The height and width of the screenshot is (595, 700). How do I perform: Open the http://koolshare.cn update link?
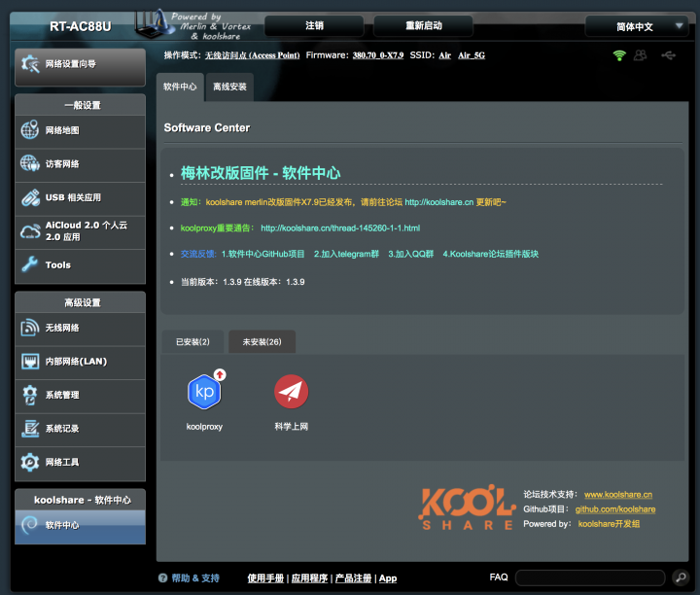tap(438, 202)
